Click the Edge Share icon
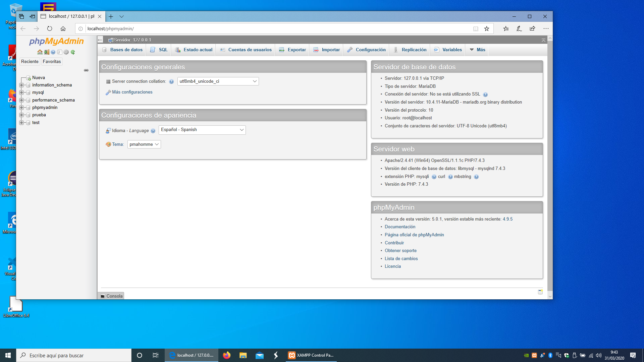This screenshot has height=362, width=644. coord(532,28)
